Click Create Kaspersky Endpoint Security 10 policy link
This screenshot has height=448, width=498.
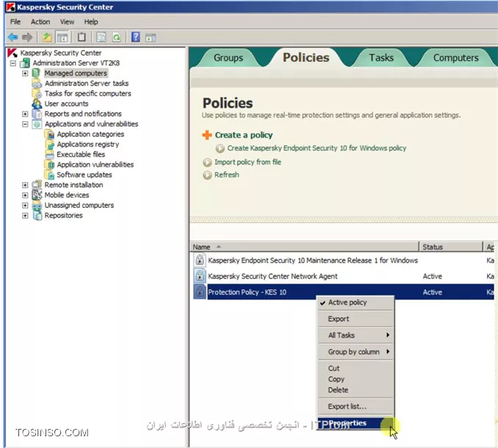tap(317, 148)
